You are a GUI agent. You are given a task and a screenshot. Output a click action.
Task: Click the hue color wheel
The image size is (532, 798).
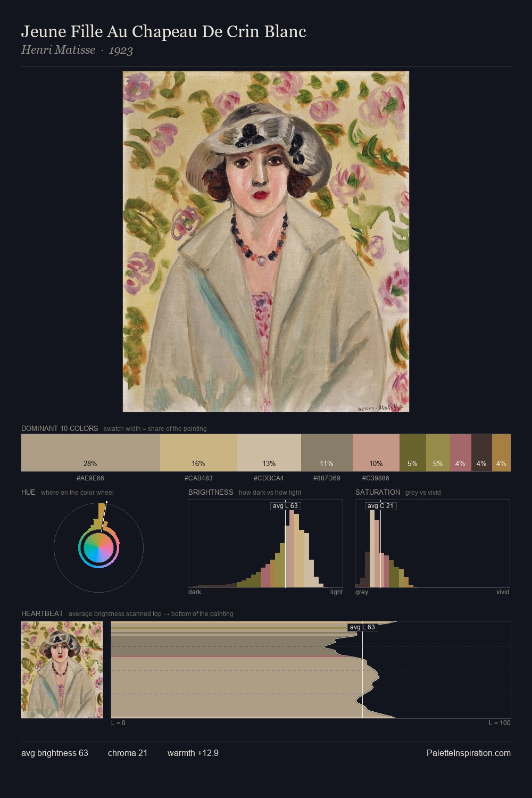(x=99, y=547)
